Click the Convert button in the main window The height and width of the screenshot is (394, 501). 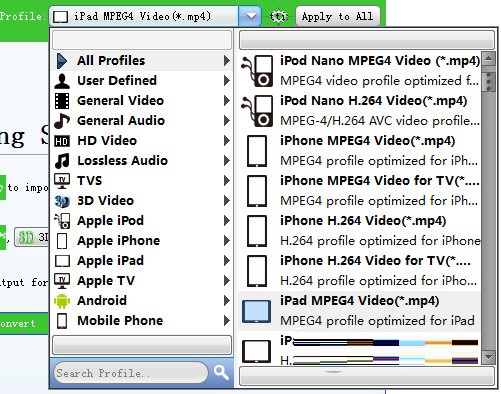coord(18,324)
